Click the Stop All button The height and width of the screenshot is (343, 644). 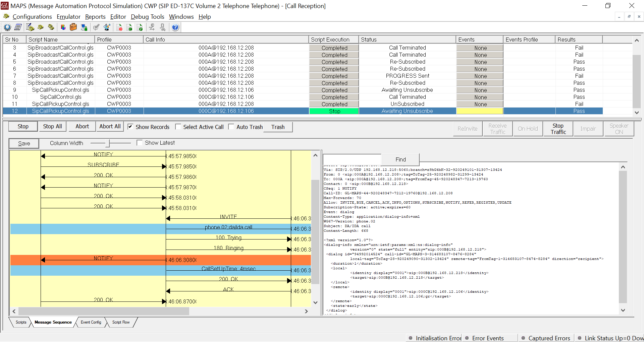52,126
